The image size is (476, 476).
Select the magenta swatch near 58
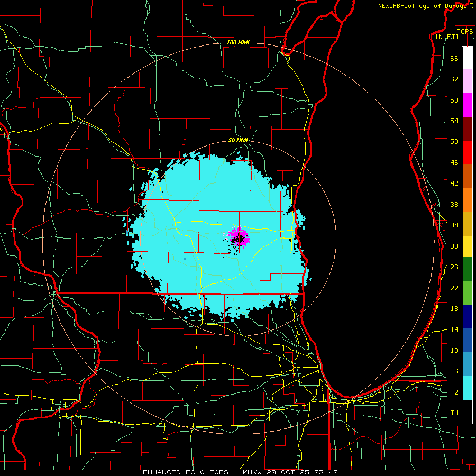(x=467, y=105)
